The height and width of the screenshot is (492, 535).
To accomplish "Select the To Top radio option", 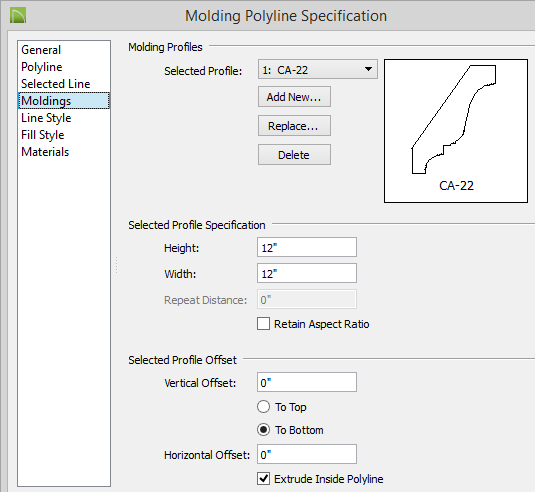I will tap(263, 407).
